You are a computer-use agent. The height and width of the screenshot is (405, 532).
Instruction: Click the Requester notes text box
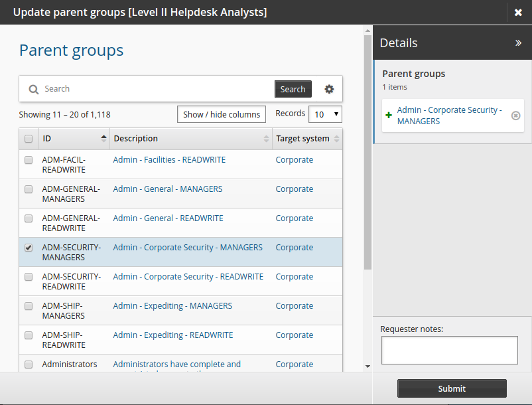(449, 350)
